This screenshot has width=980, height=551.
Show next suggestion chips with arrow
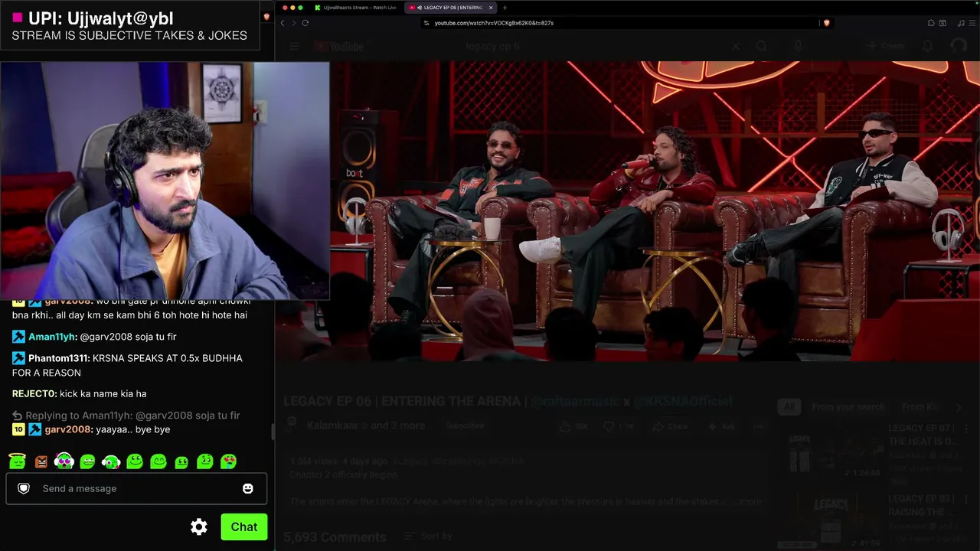[959, 407]
